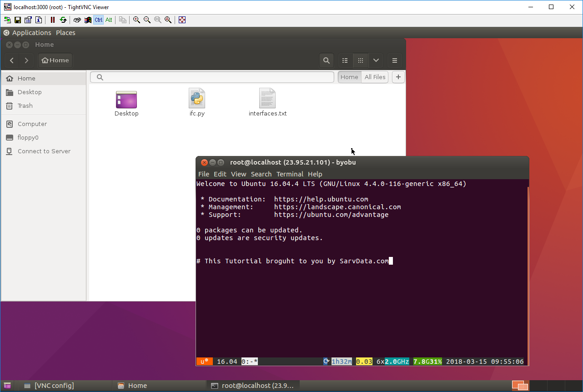Screen dimensions: 583x392
Task: Click the file search text field
Action: click(214, 77)
